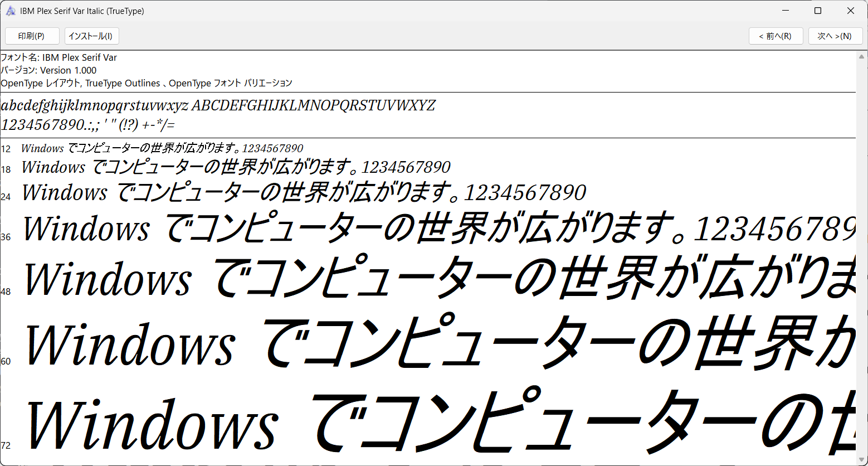Click the 印刷(P) print button
The width and height of the screenshot is (868, 466).
coord(32,36)
